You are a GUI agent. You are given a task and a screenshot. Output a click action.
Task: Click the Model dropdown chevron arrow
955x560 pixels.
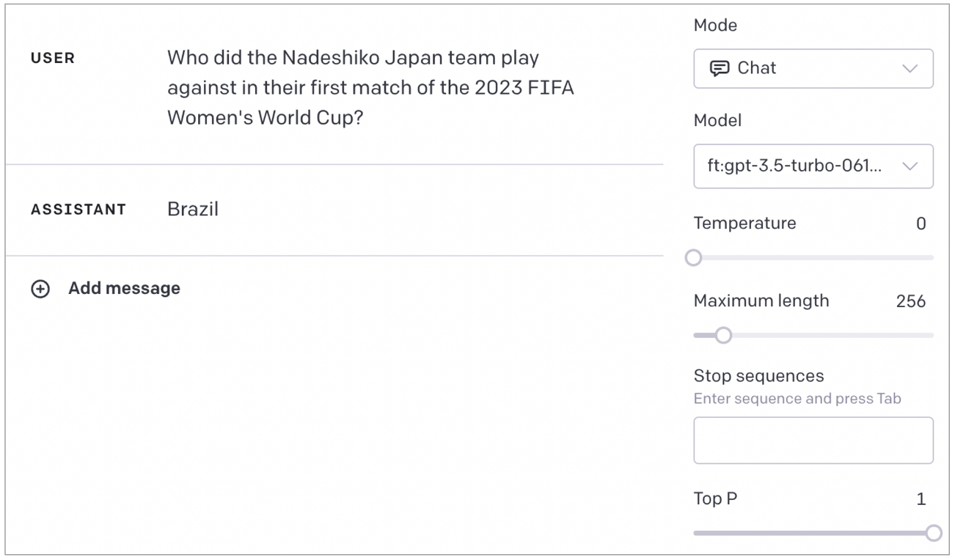pyautogui.click(x=910, y=167)
